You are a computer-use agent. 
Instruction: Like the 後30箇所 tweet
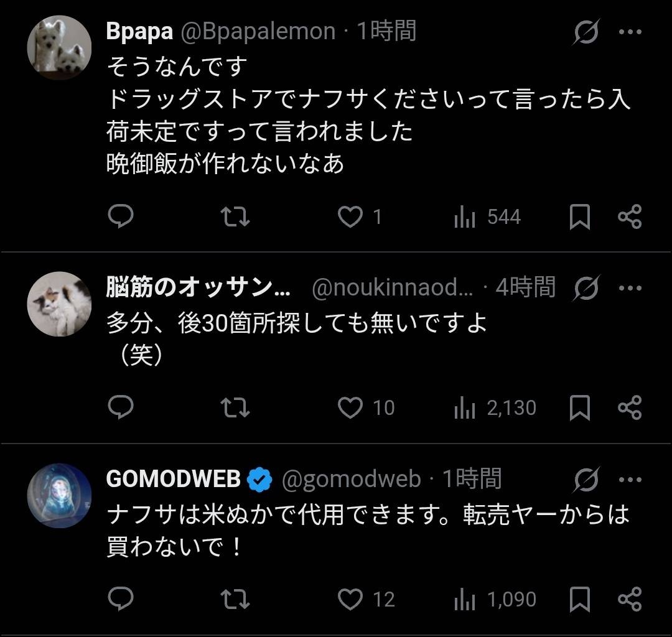(x=350, y=407)
